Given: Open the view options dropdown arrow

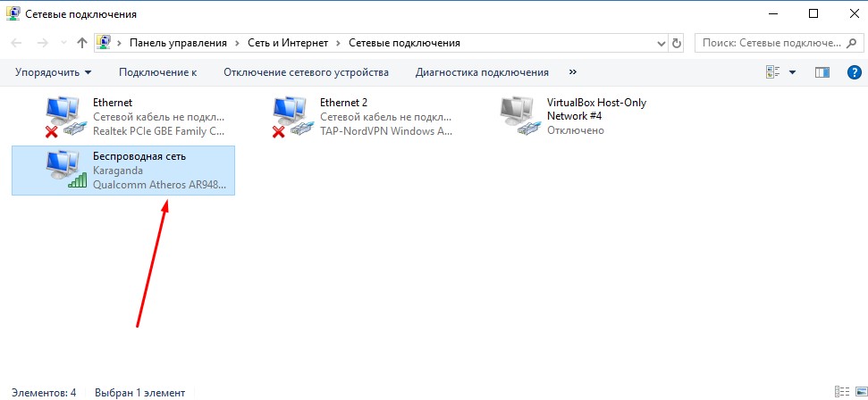Looking at the screenshot, I should click(792, 72).
